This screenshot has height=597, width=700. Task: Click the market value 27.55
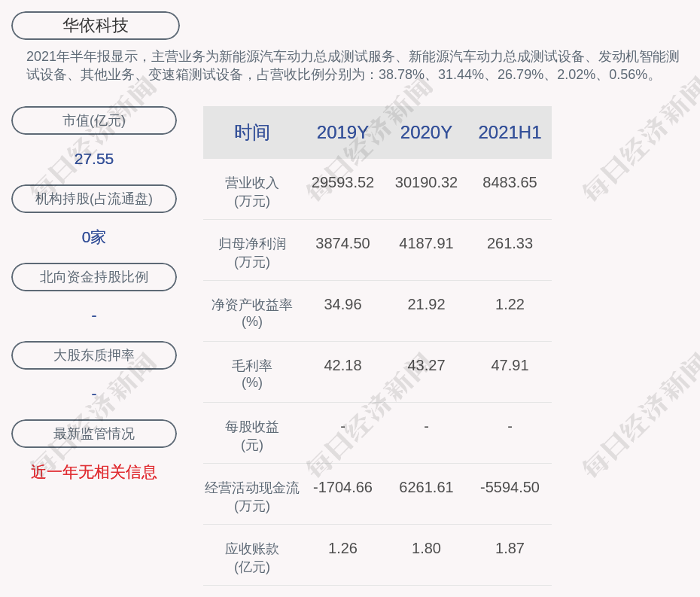point(94,159)
